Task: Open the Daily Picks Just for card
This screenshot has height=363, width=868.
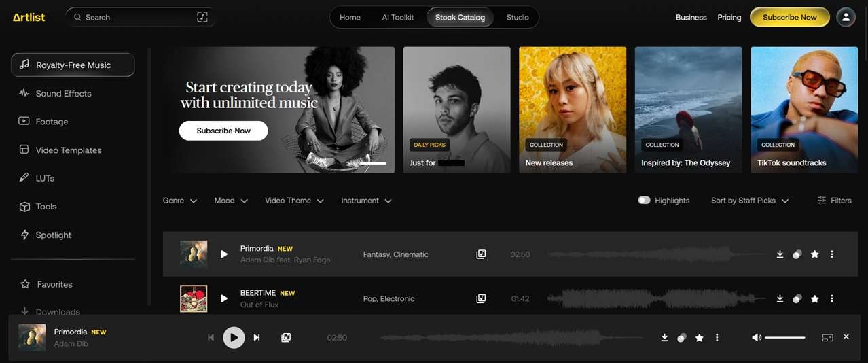Action: [456, 109]
